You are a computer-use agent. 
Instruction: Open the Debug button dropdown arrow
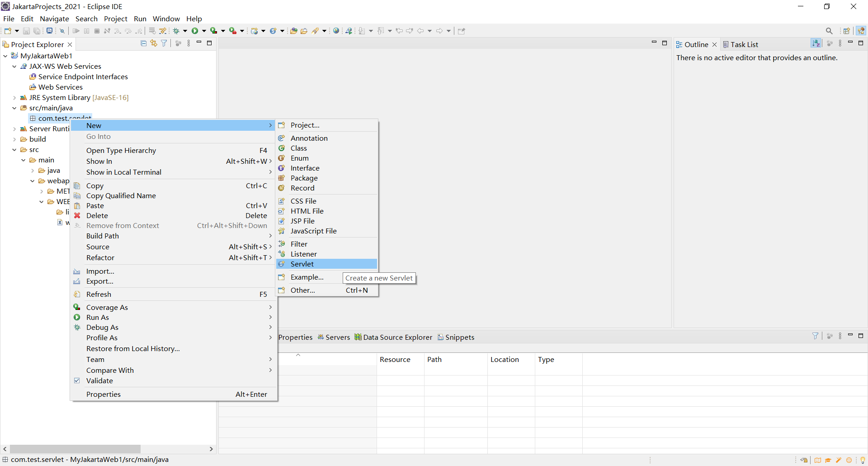click(185, 31)
